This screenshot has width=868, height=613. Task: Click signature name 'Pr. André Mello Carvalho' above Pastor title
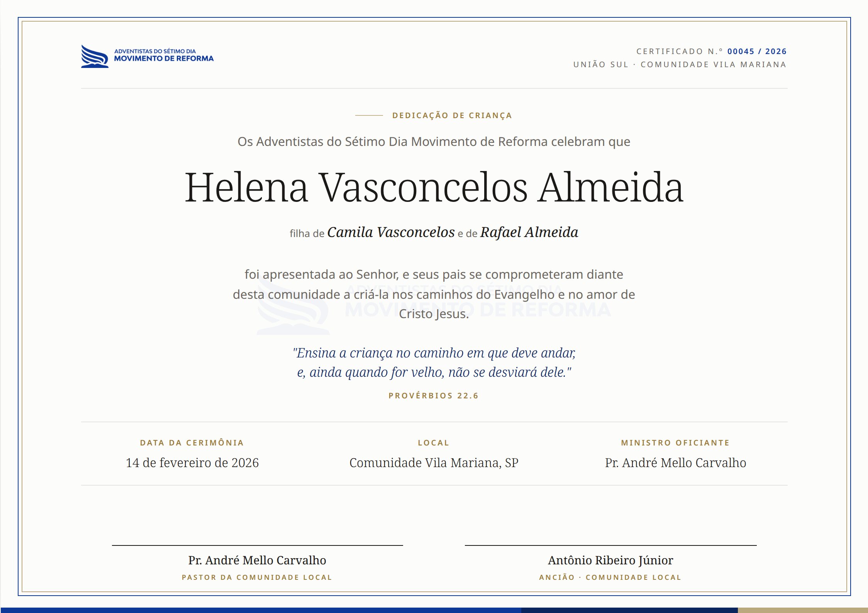pyautogui.click(x=257, y=560)
